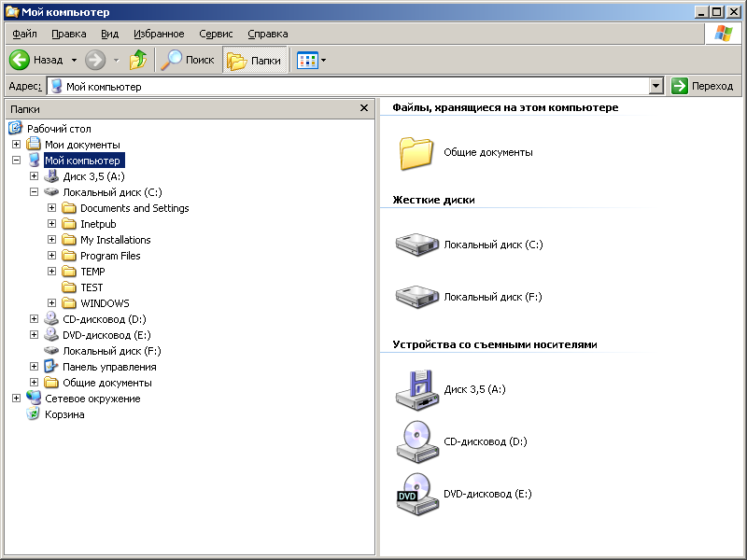The height and width of the screenshot is (560, 747).
Task: Expand Documents and Settings folder node
Action: 51,207
